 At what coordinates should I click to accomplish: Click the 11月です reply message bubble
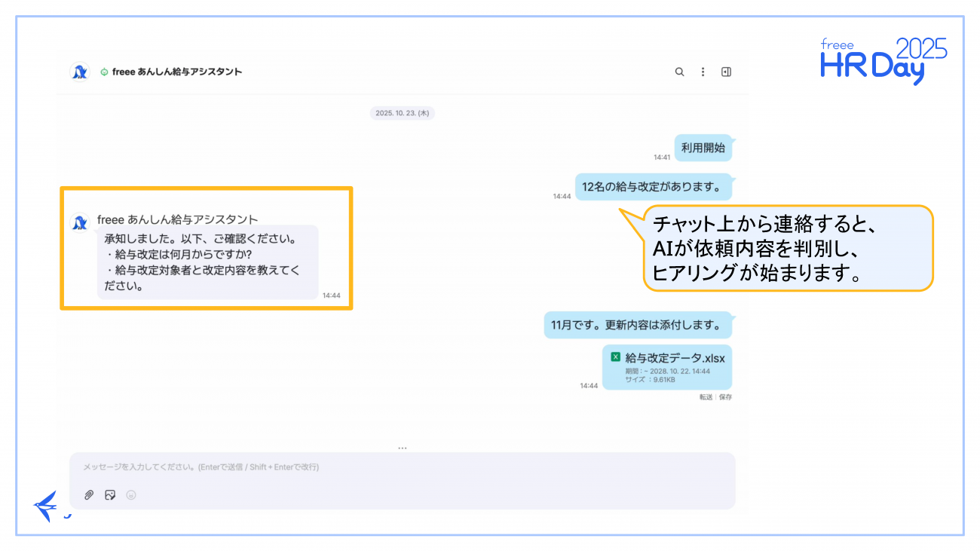point(637,326)
